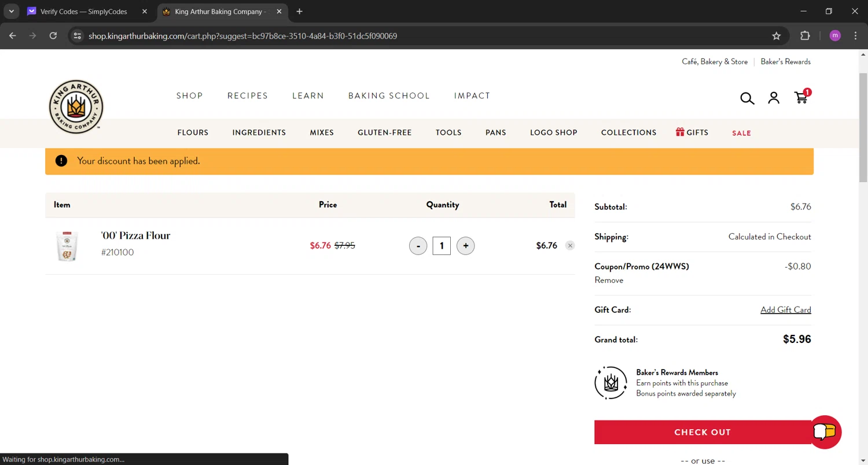
Task: Browse the SALE category
Action: coord(741,133)
